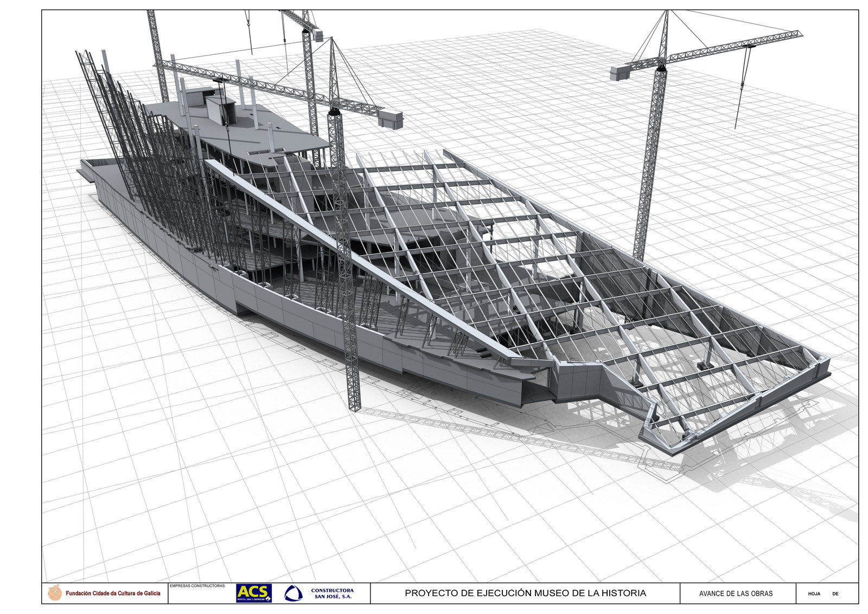Click the 'EMPRESAS CONSTRUCTORAS:' label
868x614 pixels.
pos(197,586)
